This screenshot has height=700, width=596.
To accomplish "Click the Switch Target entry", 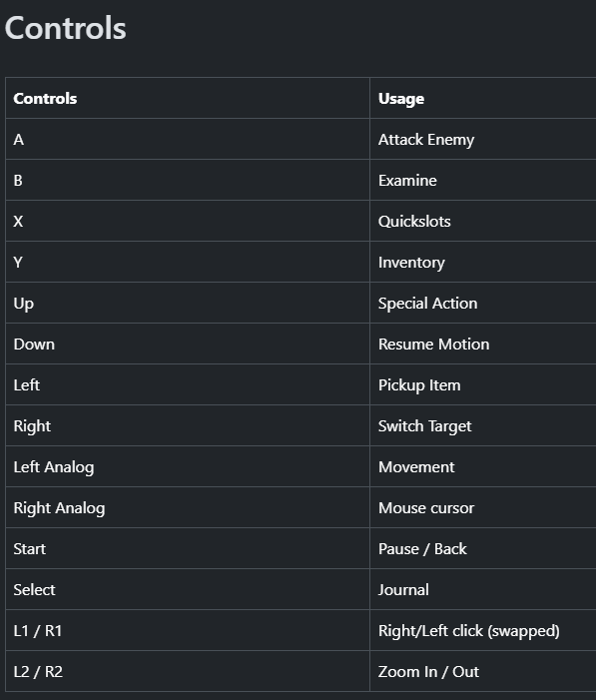I will (424, 426).
